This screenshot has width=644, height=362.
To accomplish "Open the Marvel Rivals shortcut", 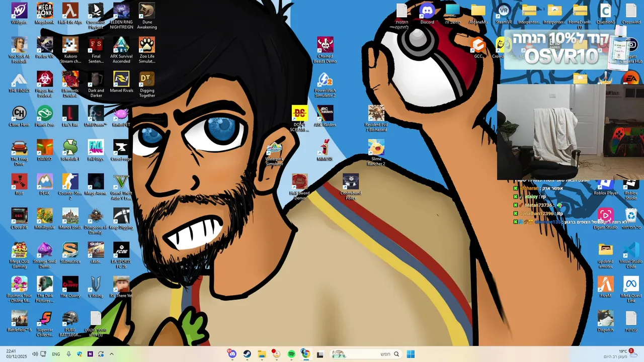I will (x=121, y=82).
